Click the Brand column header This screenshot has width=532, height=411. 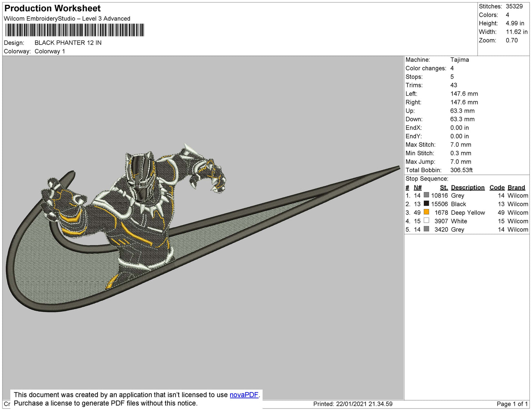[x=516, y=187]
